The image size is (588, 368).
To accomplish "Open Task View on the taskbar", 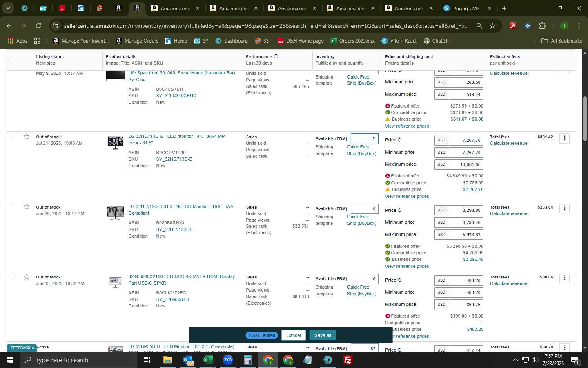I will 147,360.
